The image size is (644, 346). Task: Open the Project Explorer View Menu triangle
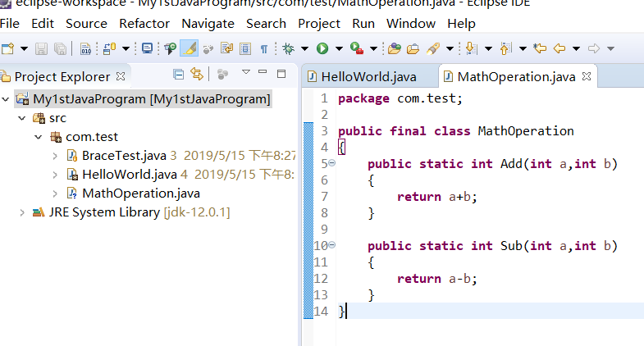click(x=246, y=72)
